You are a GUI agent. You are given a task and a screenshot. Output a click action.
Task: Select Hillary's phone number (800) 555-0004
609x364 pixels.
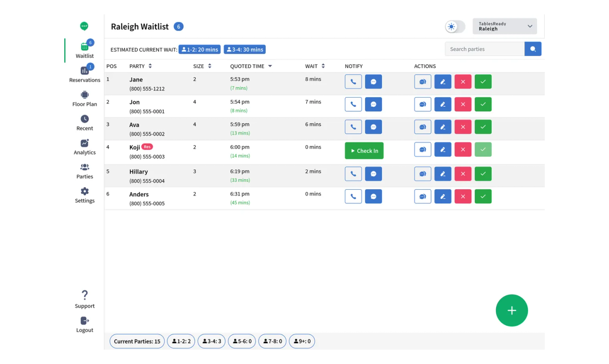pyautogui.click(x=147, y=181)
